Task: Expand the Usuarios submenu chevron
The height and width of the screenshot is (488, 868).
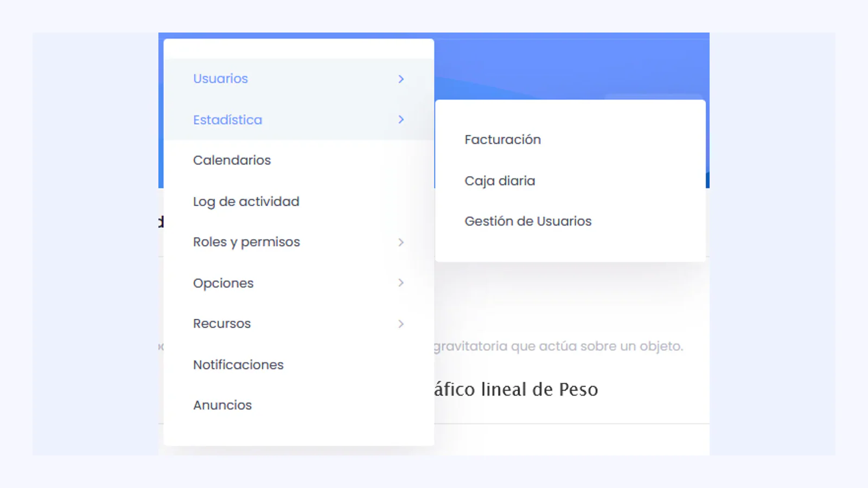Action: (x=401, y=79)
